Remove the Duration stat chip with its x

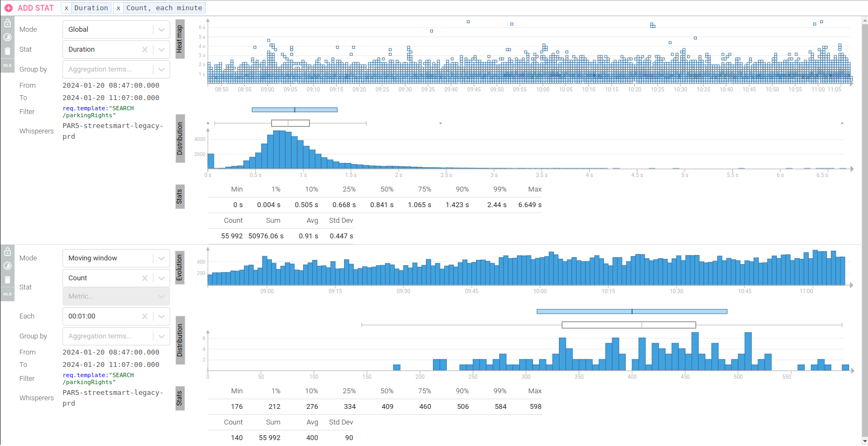pos(66,8)
